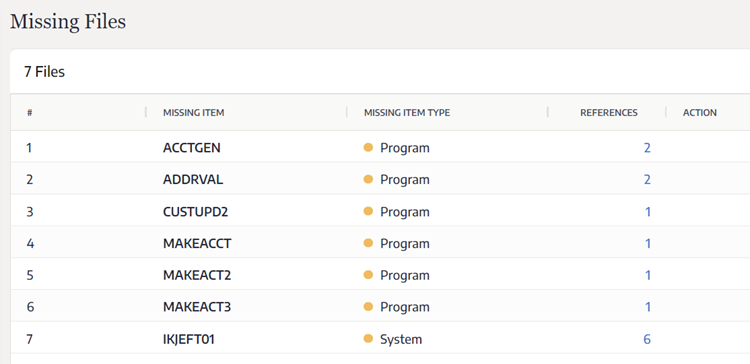
Task: Sort by the Missing Item Type column header
Action: [407, 113]
